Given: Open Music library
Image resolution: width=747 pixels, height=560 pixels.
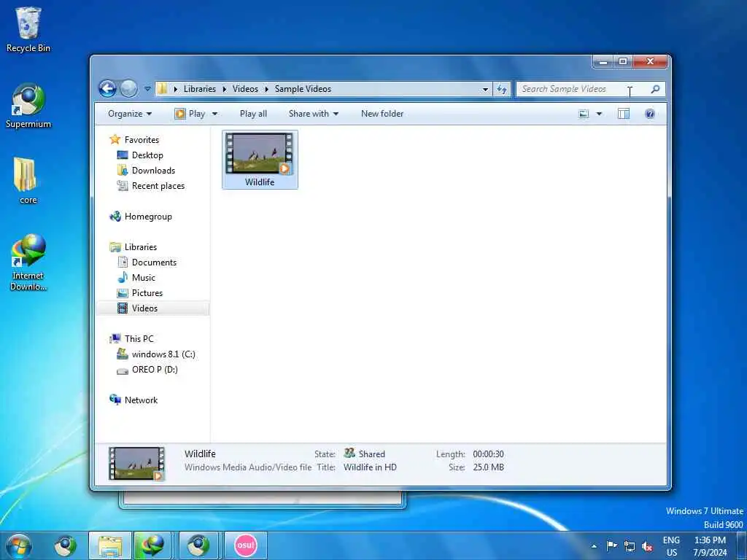Looking at the screenshot, I should (x=144, y=277).
